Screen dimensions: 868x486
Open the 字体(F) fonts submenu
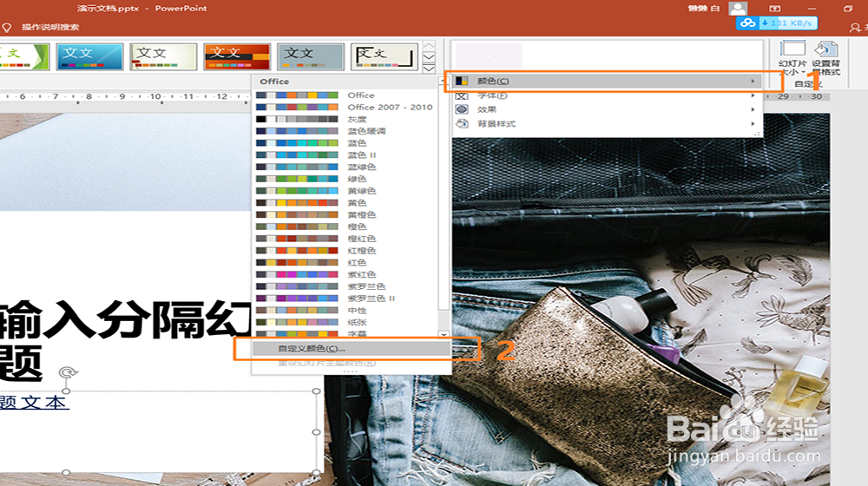[x=608, y=95]
